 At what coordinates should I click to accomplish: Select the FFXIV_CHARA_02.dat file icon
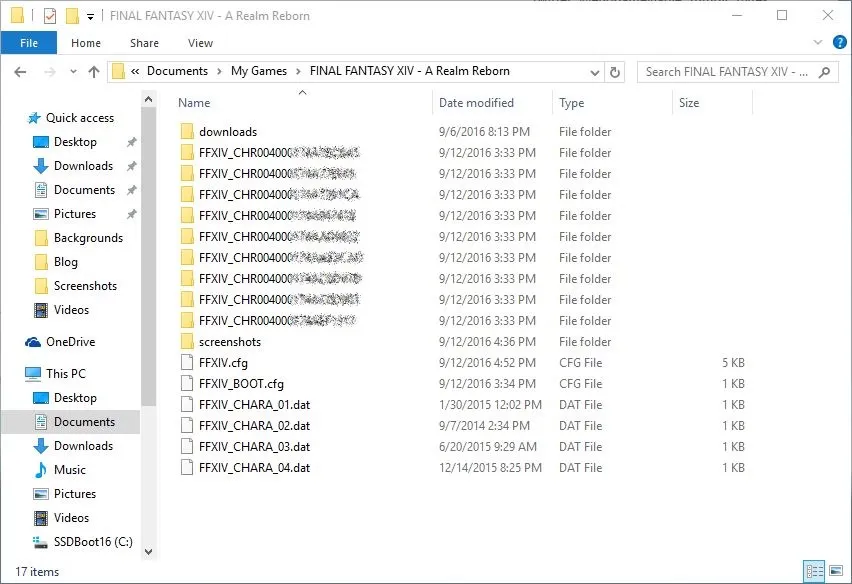coord(187,425)
